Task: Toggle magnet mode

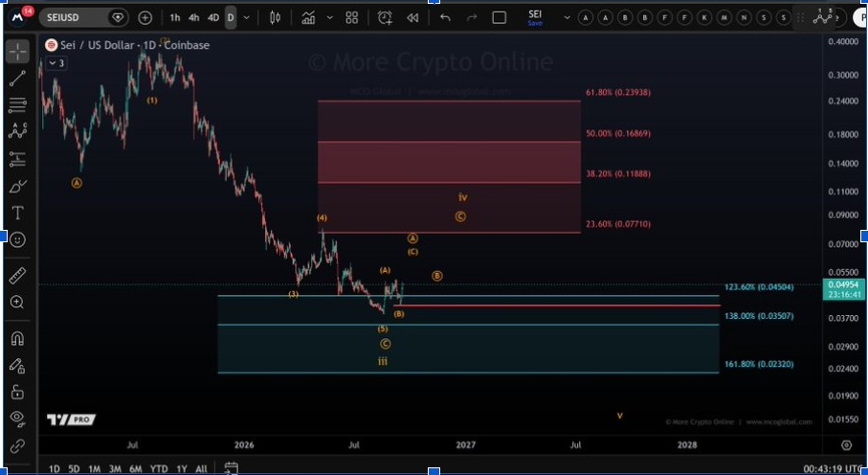Action: click(x=17, y=338)
